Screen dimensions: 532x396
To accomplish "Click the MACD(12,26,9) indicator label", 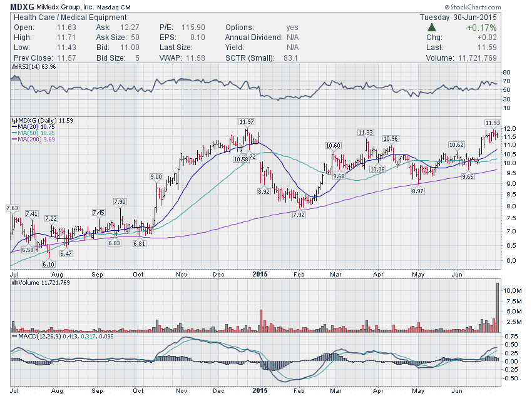I will [x=39, y=337].
